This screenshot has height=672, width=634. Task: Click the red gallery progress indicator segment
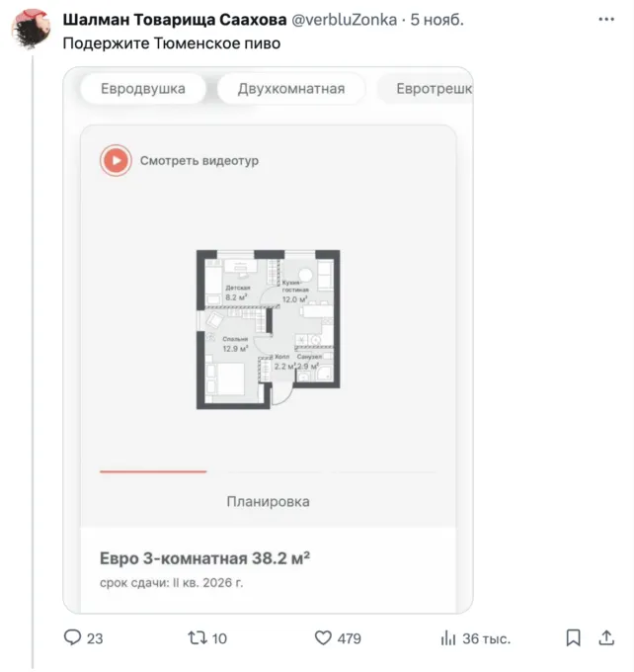(153, 472)
